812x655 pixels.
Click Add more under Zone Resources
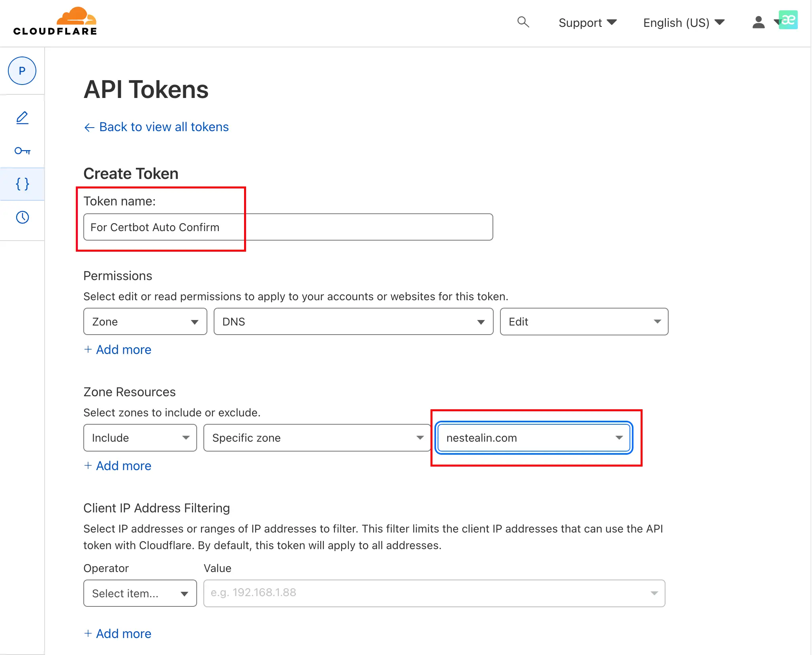[x=118, y=466]
